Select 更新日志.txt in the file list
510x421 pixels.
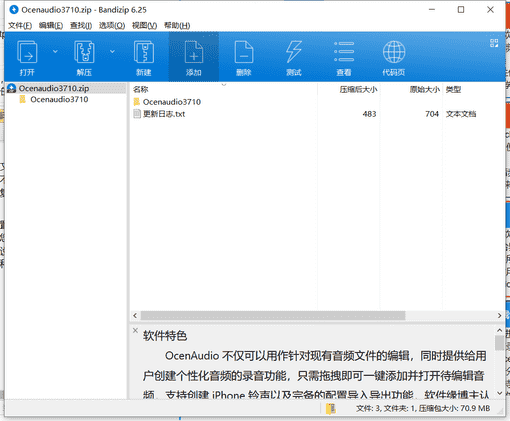pyautogui.click(x=164, y=114)
